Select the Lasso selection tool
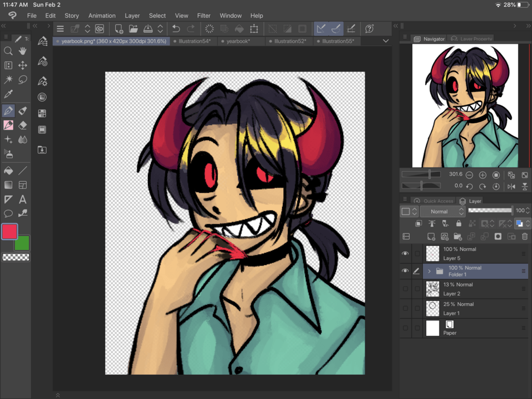 click(23, 80)
